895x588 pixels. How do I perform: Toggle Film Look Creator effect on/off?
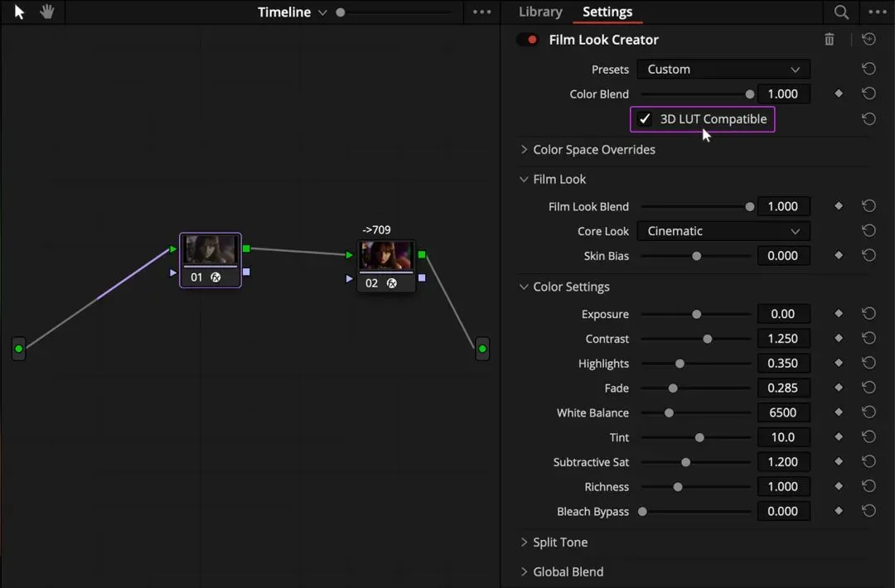point(527,40)
